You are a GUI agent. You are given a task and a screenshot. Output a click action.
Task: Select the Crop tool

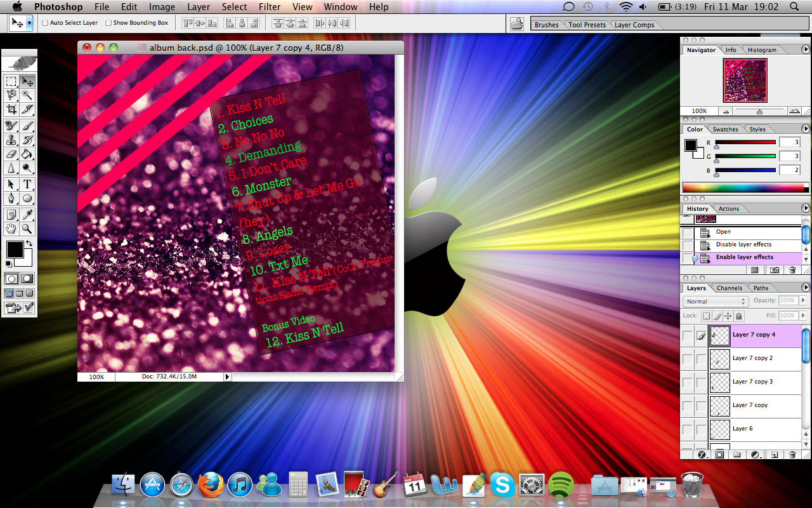point(11,109)
